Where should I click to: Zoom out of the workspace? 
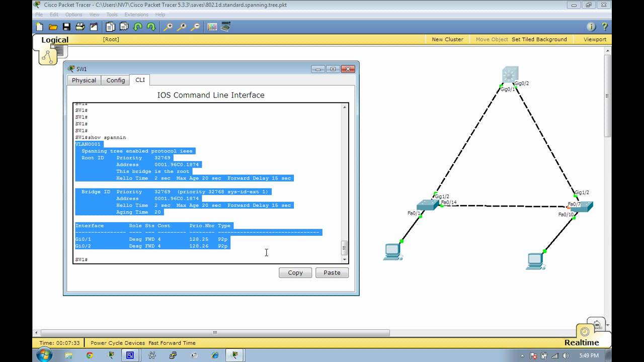(x=196, y=27)
